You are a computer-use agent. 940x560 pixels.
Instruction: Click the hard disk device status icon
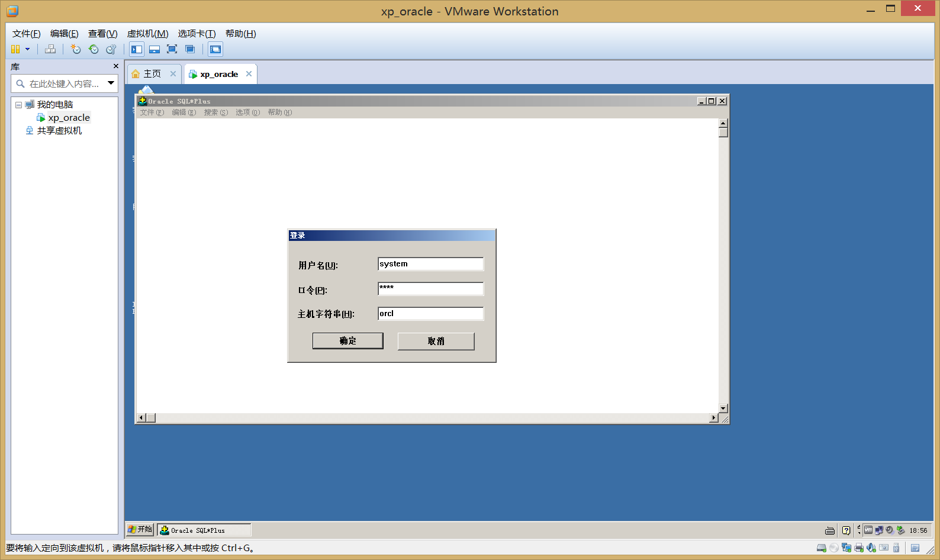(x=822, y=548)
